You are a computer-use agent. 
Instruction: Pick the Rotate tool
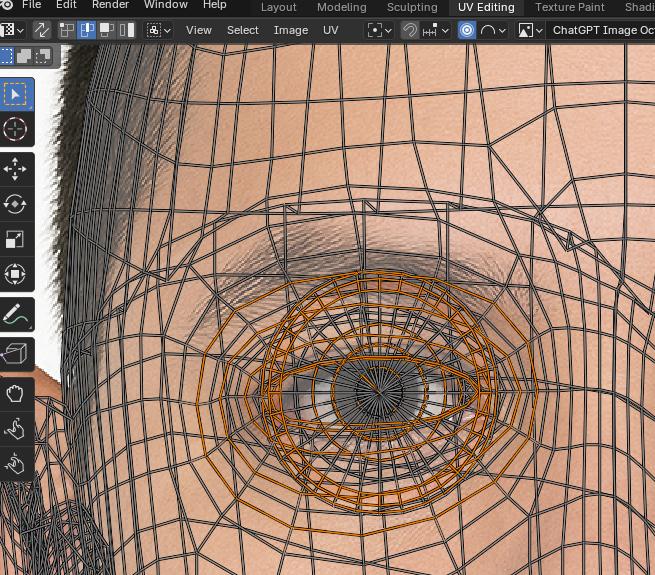pyautogui.click(x=16, y=204)
